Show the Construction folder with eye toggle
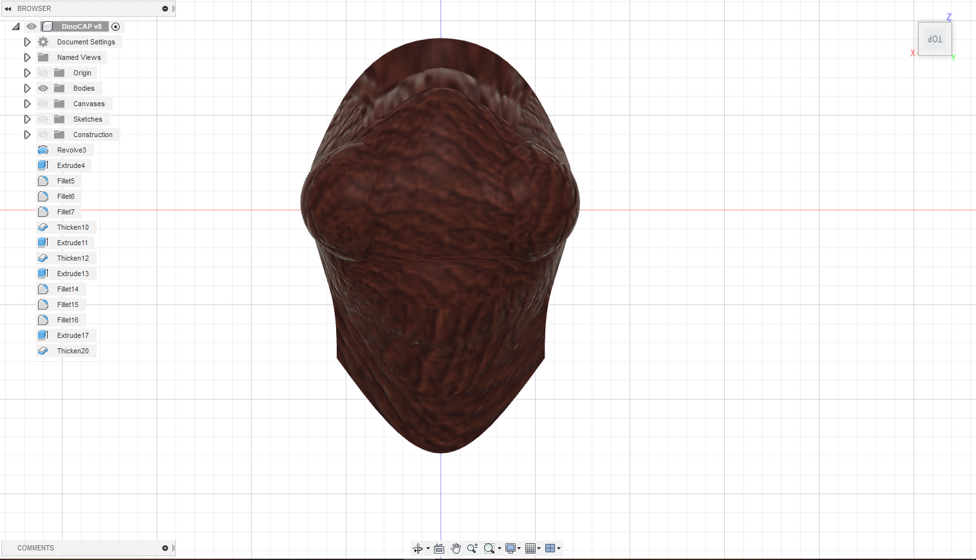Screen dimensions: 976x560 point(43,135)
